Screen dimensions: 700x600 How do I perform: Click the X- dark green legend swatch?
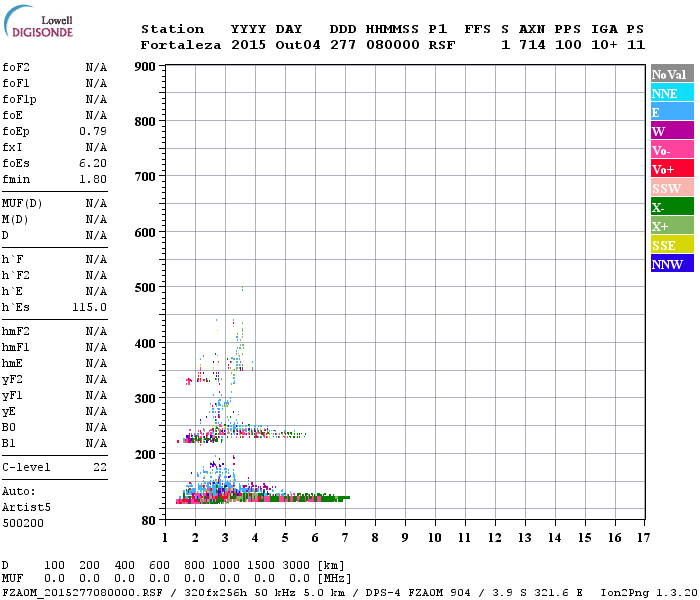coord(672,207)
